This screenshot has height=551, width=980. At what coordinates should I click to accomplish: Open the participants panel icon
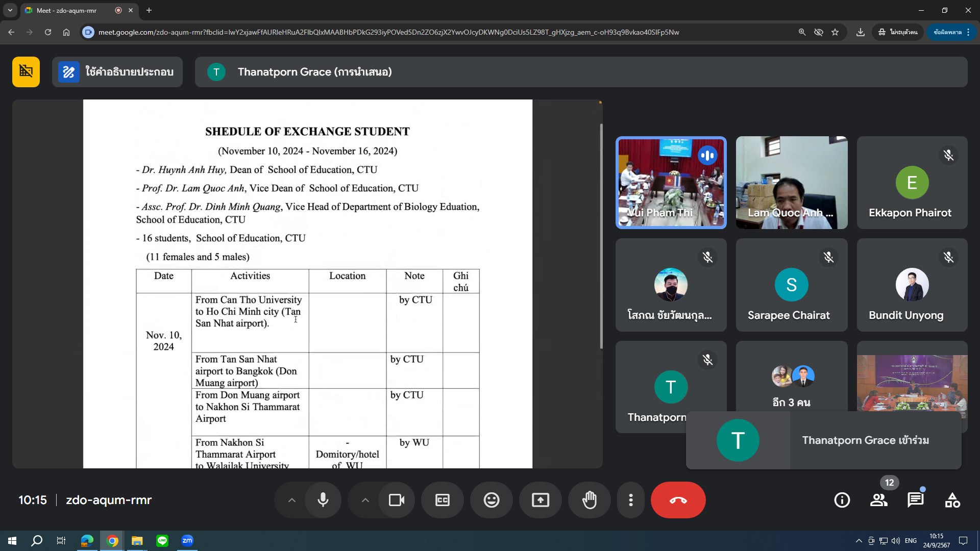pyautogui.click(x=879, y=500)
